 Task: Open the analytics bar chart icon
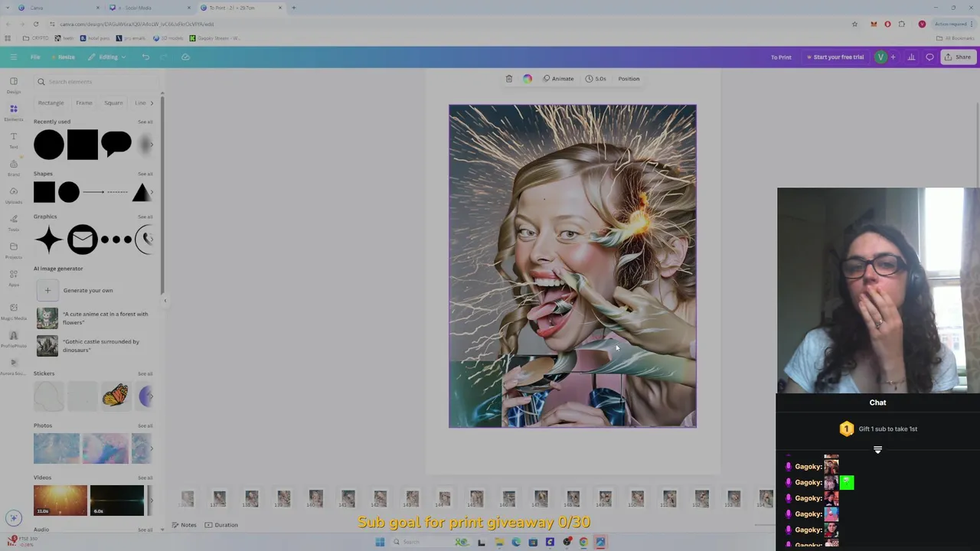911,57
